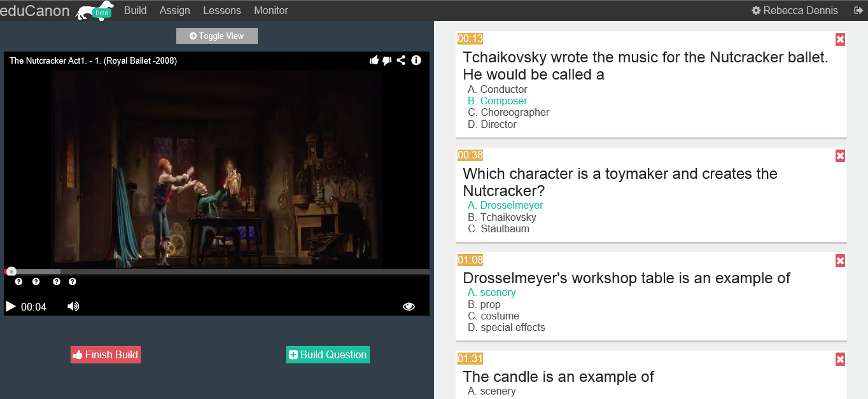Click the logout icon in top bar
The image size is (868, 399).
857,10
